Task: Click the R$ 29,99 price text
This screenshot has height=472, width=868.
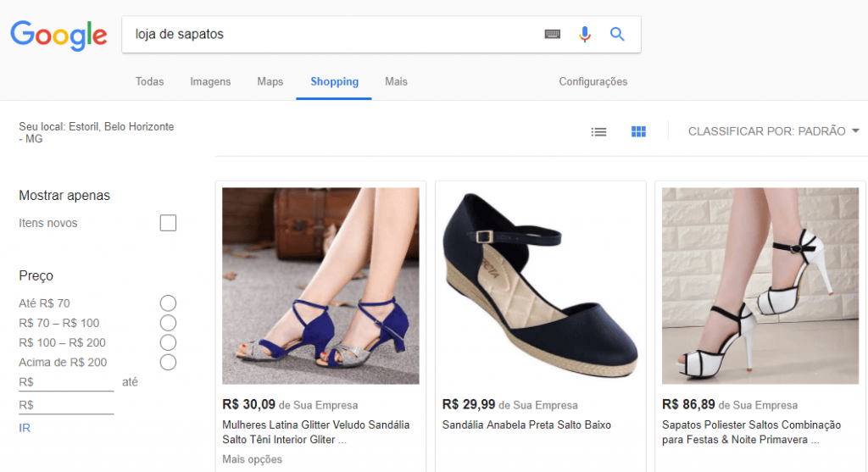Action: point(468,404)
